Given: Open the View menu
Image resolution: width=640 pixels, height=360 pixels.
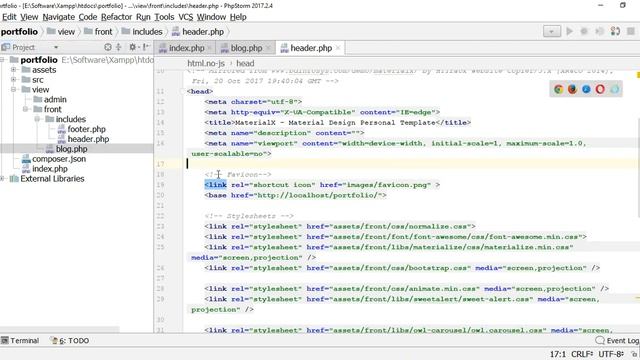Looking at the screenshot, I should point(29,17).
